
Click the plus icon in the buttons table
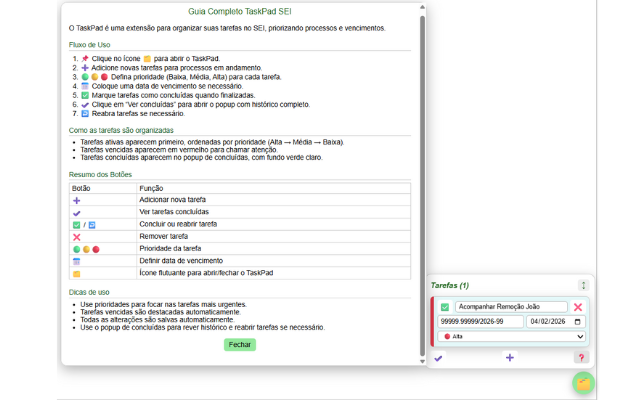pyautogui.click(x=76, y=200)
